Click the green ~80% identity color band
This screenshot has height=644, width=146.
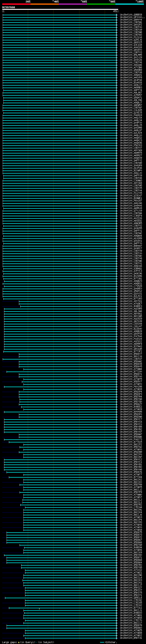pyautogui.click(x=101, y=4)
